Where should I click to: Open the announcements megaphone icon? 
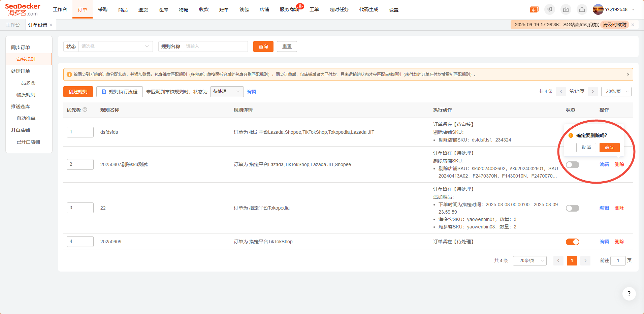(550, 10)
